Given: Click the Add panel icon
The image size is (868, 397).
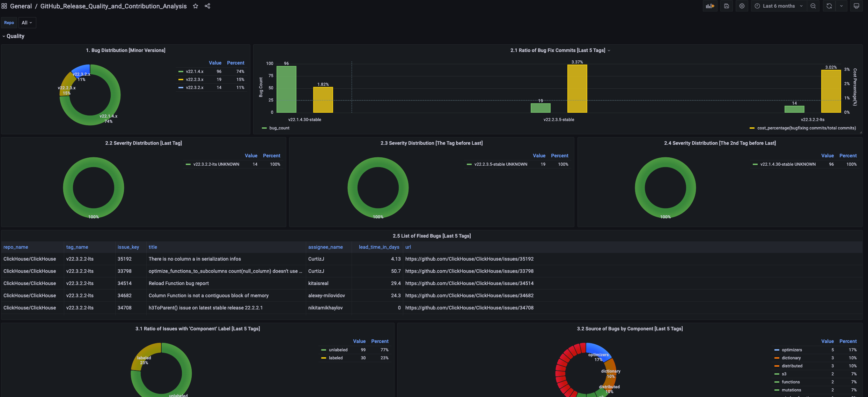Looking at the screenshot, I should point(710,6).
